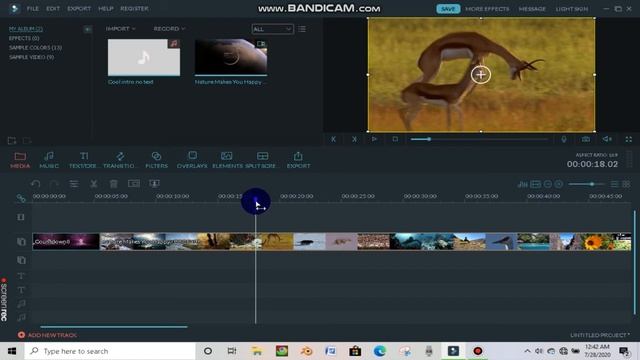640x360 pixels.
Task: Open the Help menu
Action: coord(106,9)
